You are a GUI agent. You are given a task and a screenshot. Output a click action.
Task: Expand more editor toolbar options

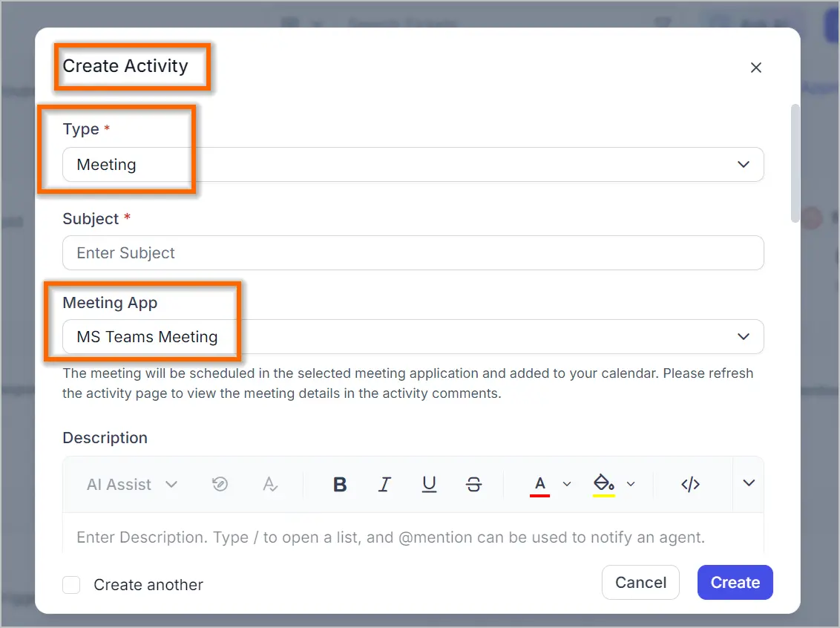tap(749, 483)
